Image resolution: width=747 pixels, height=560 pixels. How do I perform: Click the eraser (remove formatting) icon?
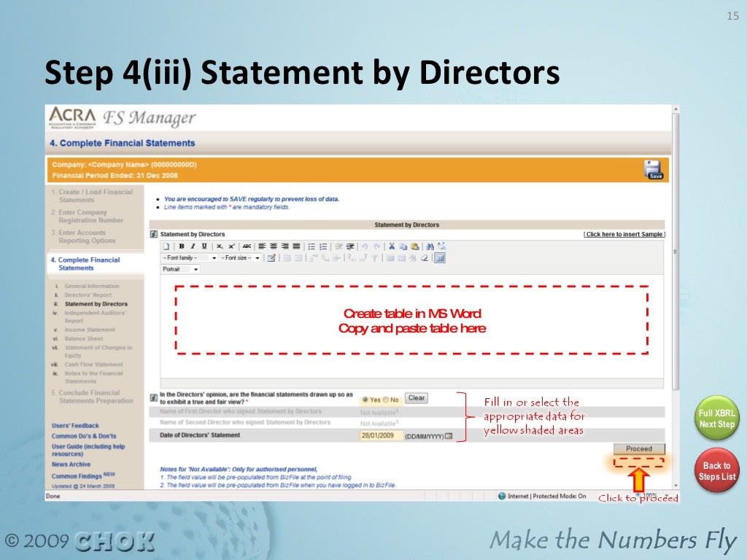pyautogui.click(x=424, y=258)
